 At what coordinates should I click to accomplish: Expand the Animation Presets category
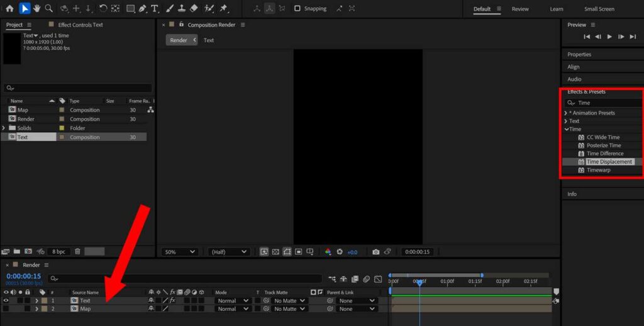[566, 113]
